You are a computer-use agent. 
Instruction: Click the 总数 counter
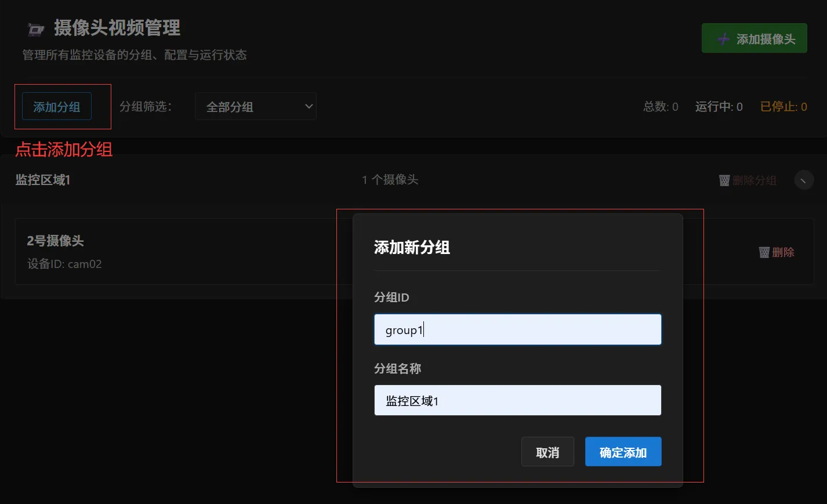661,107
